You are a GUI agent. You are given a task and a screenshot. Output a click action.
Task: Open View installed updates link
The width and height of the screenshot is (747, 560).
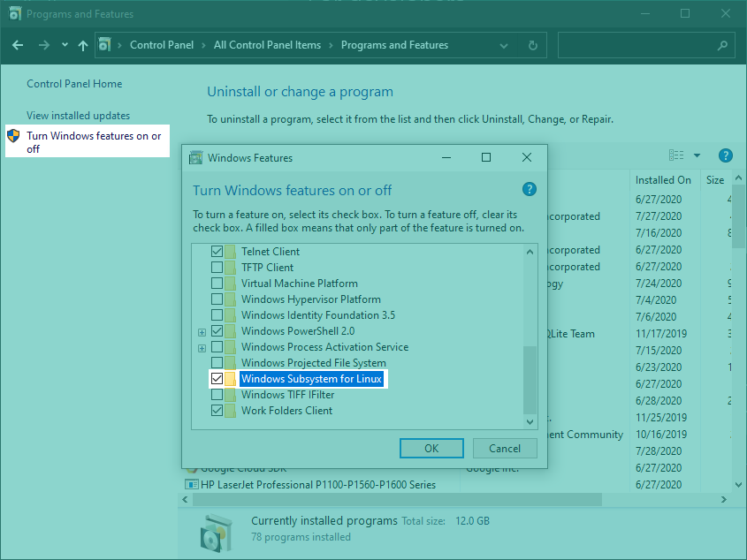pyautogui.click(x=78, y=116)
